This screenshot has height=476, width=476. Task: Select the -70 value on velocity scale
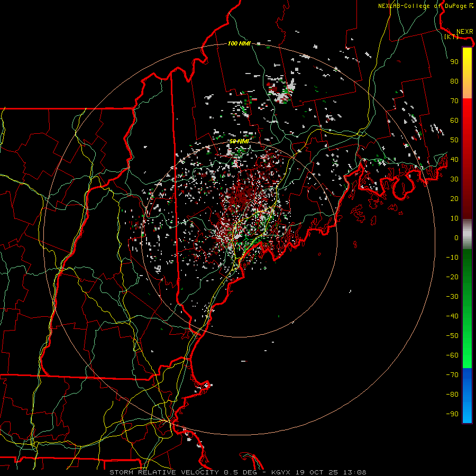coord(452,375)
